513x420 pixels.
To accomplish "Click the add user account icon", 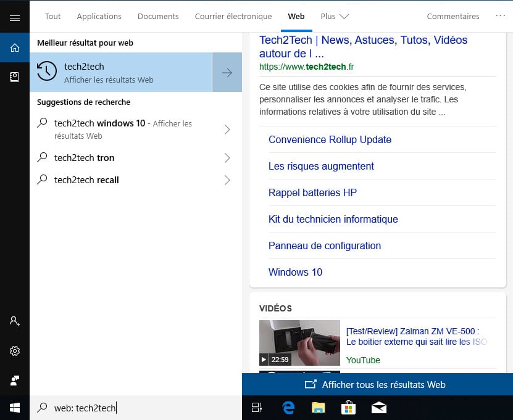I will 15,321.
